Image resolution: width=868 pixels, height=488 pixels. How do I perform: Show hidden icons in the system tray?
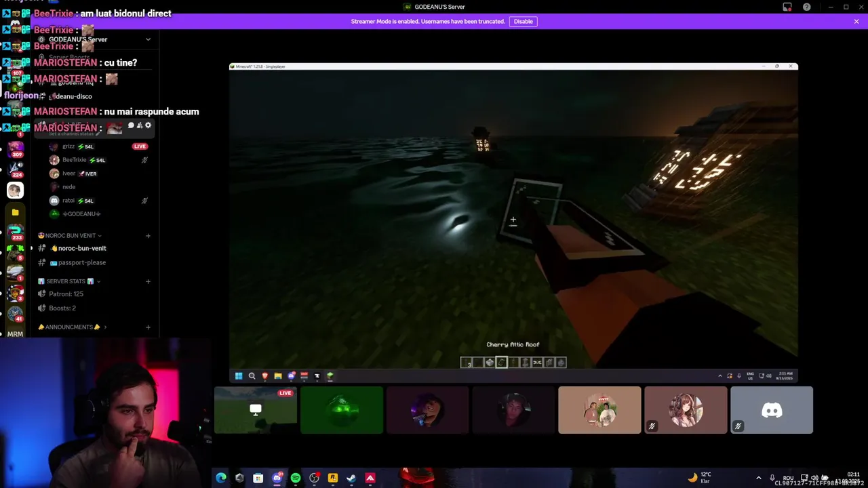click(758, 478)
